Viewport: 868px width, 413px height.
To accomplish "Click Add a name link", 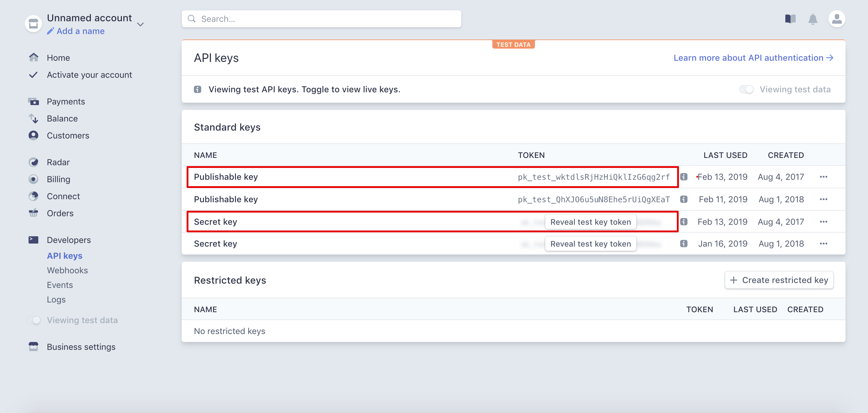I will [x=81, y=31].
